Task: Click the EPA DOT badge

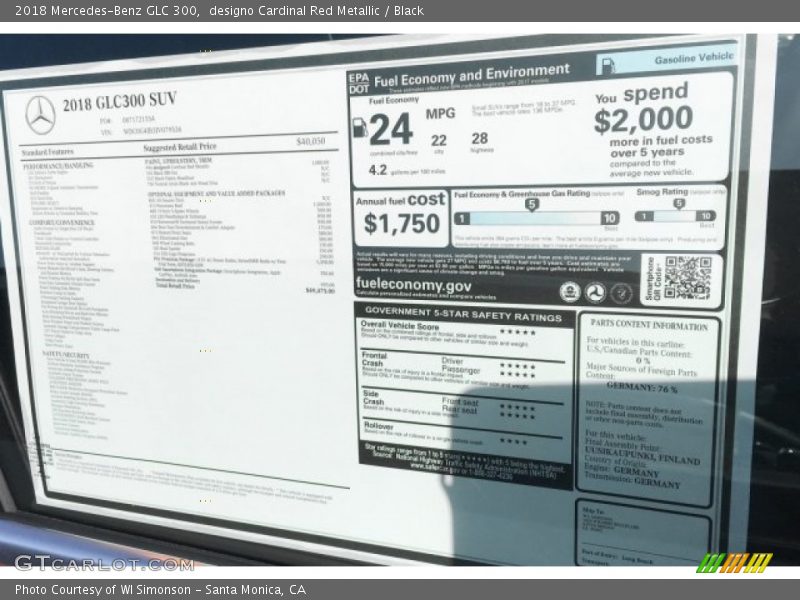Action: coord(359,83)
